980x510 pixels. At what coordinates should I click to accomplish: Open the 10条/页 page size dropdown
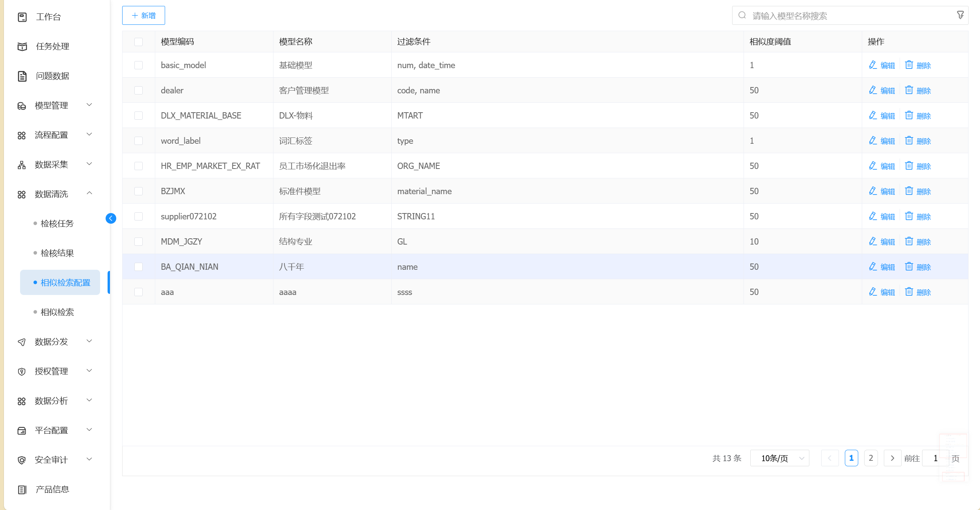[779, 458]
